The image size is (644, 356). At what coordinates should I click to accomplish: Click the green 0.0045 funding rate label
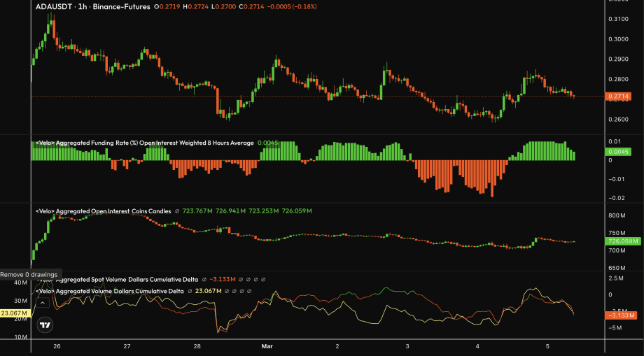coord(619,151)
